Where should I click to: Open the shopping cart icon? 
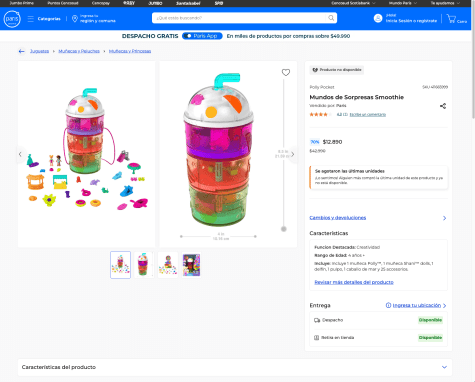tap(451, 18)
